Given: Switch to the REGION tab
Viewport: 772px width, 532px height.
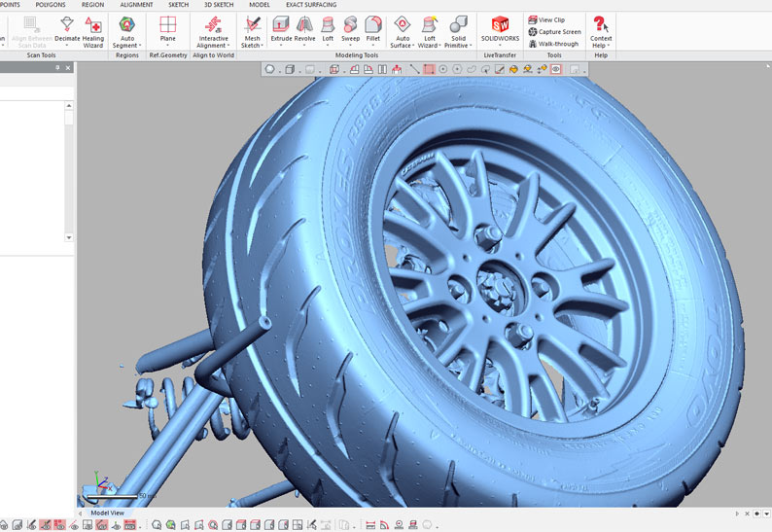Looking at the screenshot, I should [x=92, y=5].
